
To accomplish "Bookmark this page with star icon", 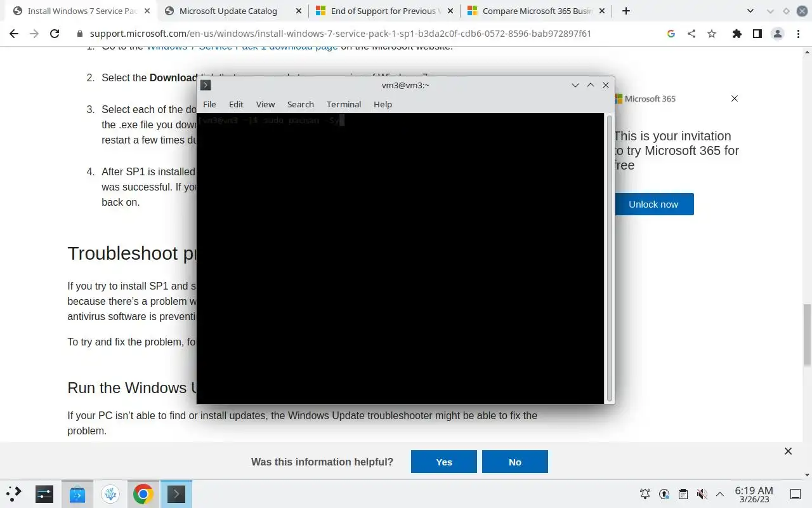I will [x=712, y=34].
